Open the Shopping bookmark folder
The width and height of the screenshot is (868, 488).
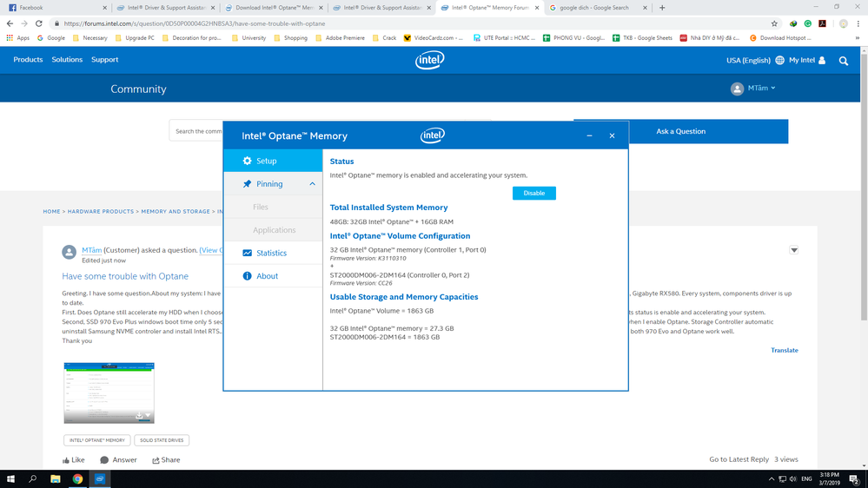290,38
